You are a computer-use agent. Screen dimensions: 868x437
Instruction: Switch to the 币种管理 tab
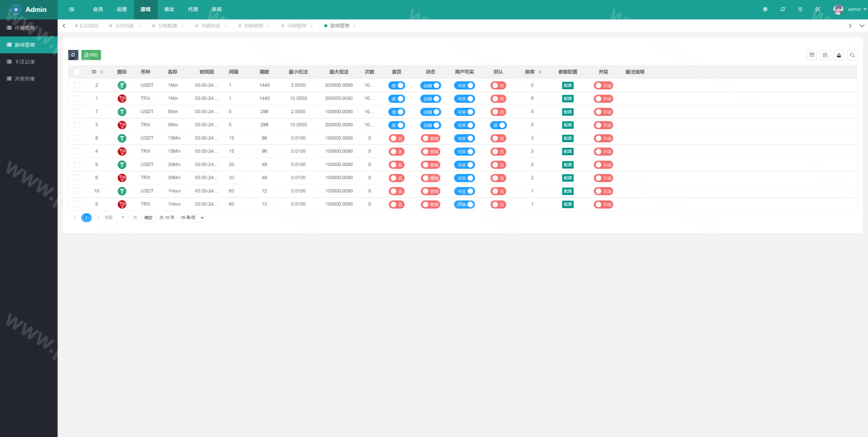pos(297,26)
